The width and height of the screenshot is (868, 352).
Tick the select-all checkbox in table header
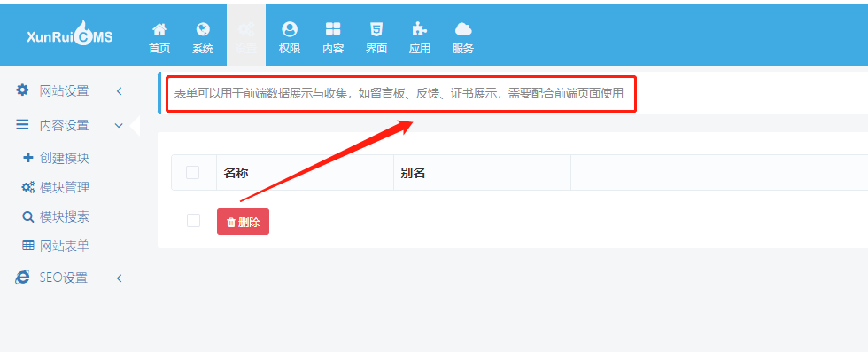coord(193,172)
